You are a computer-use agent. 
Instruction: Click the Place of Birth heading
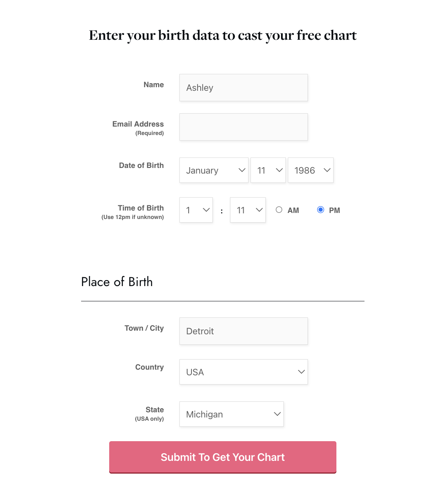pyautogui.click(x=117, y=282)
